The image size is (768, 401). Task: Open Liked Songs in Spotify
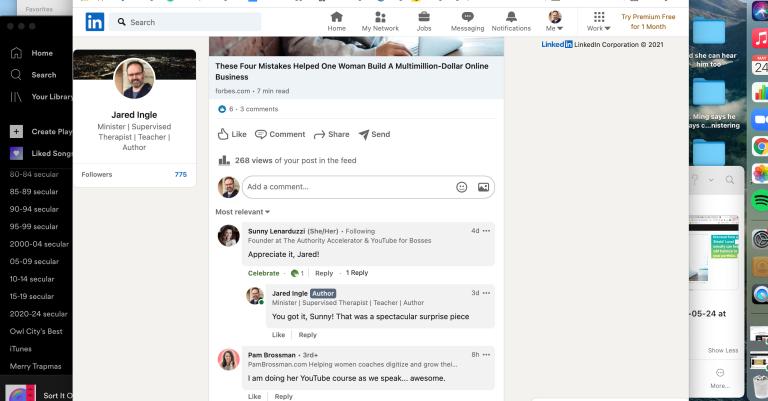[x=41, y=153]
